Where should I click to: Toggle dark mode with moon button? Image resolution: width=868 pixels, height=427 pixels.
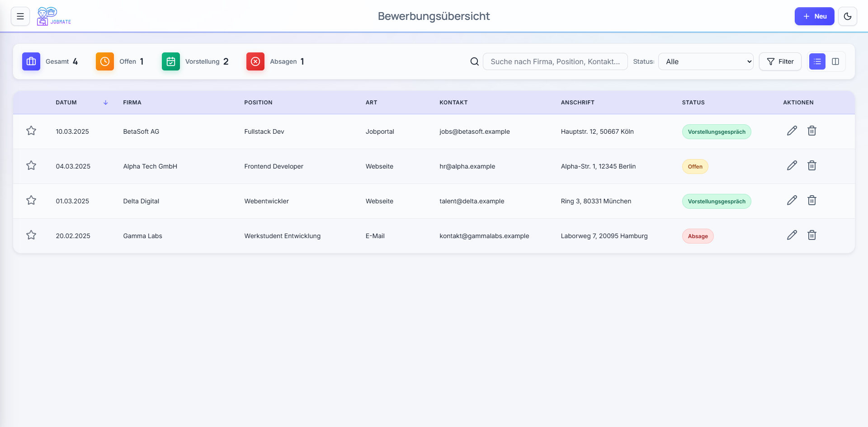(x=847, y=16)
